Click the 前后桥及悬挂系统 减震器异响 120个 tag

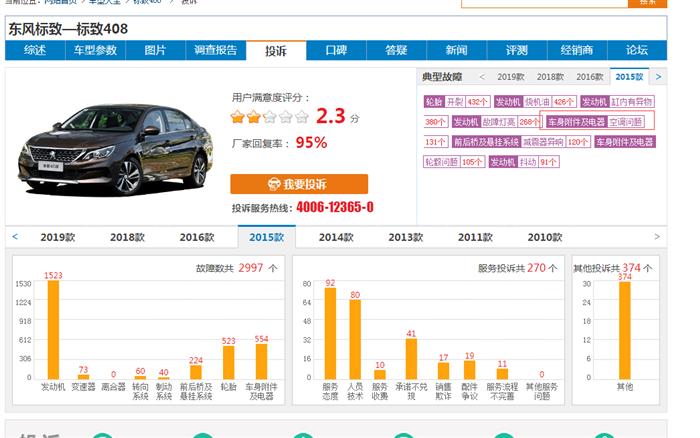click(x=521, y=142)
